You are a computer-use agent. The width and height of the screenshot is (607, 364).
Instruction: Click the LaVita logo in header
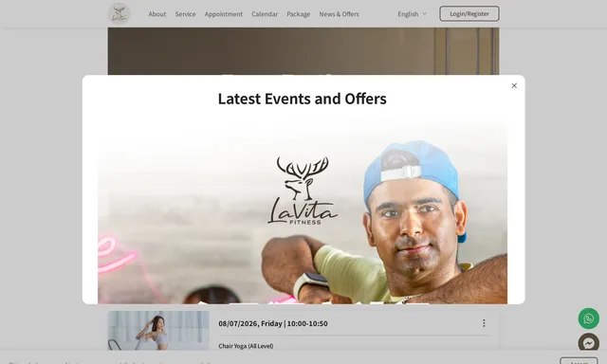point(119,14)
